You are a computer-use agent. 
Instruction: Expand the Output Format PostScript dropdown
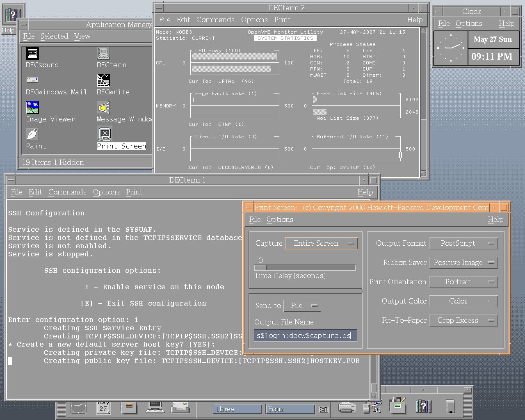pos(463,244)
